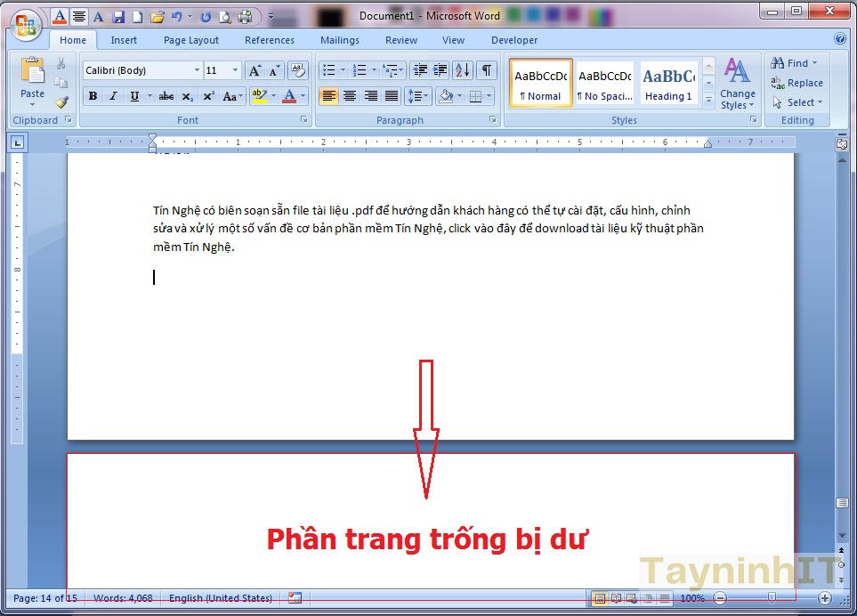Open the font name Calibri dropdown
Screen dimensions: 857x616
[197, 70]
